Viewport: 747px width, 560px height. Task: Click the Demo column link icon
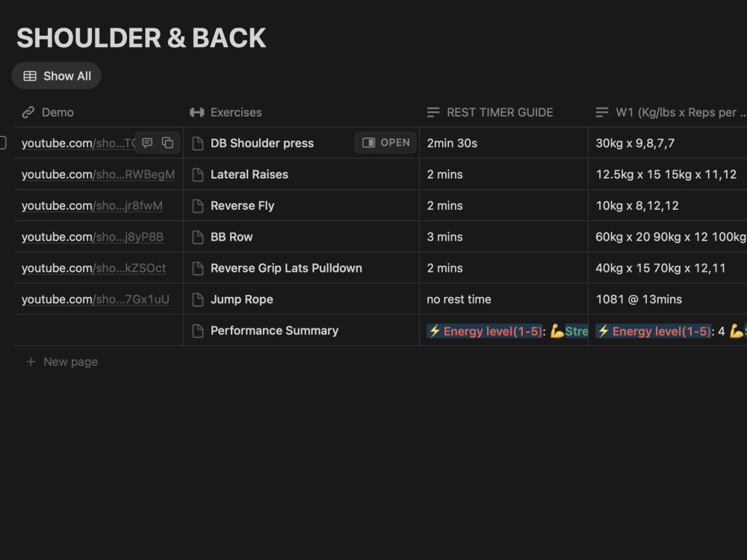click(28, 113)
